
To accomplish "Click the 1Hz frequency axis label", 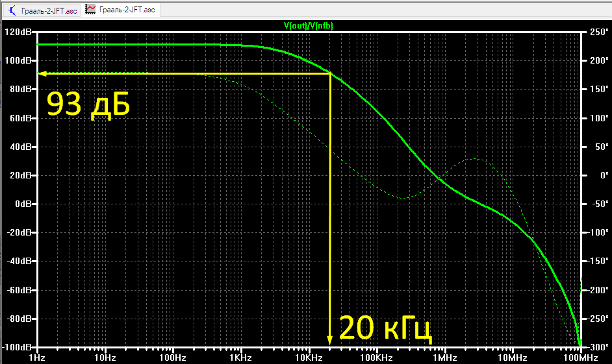I will tap(37, 358).
